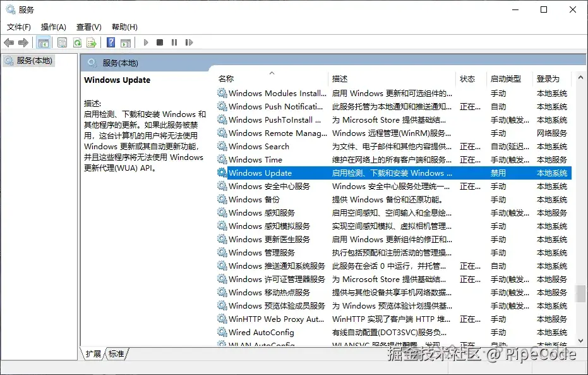Click the gear icon of Windows Update
Viewport: 588px width, 375px height.
click(222, 173)
